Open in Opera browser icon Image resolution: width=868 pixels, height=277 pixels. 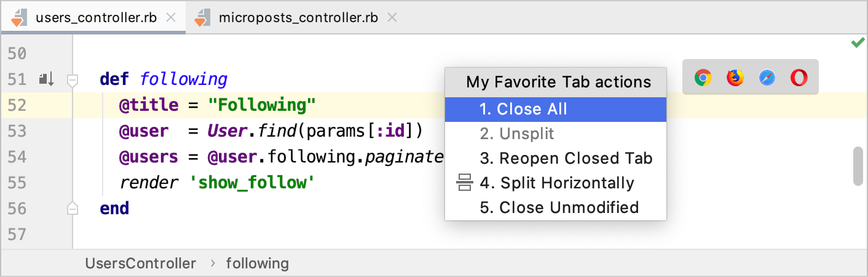click(799, 78)
